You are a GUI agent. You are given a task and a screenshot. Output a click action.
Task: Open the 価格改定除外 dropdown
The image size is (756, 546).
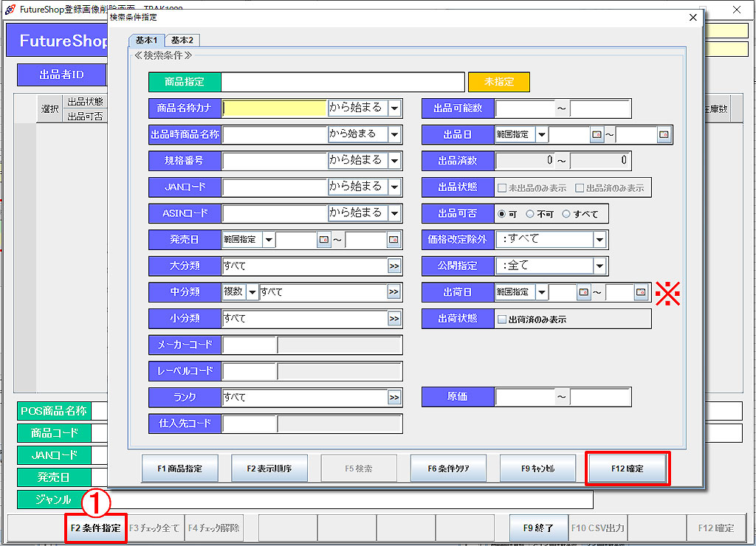(x=599, y=240)
